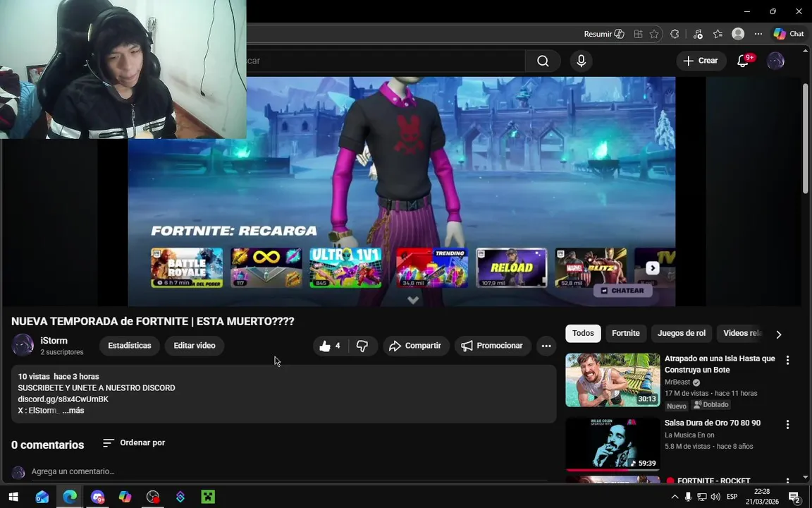Image resolution: width=812 pixels, height=508 pixels.
Task: Like the video with thumbs up
Action: click(x=331, y=346)
